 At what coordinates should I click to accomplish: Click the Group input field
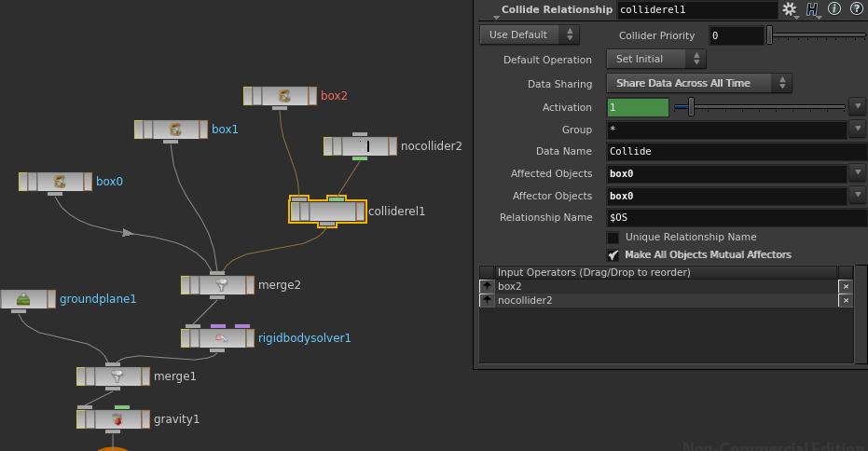(x=726, y=130)
